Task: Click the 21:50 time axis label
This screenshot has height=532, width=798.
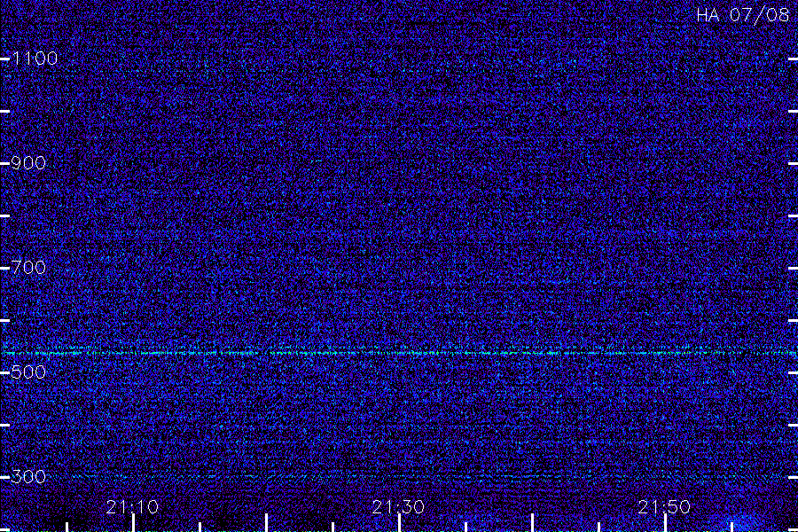Action: tap(664, 507)
